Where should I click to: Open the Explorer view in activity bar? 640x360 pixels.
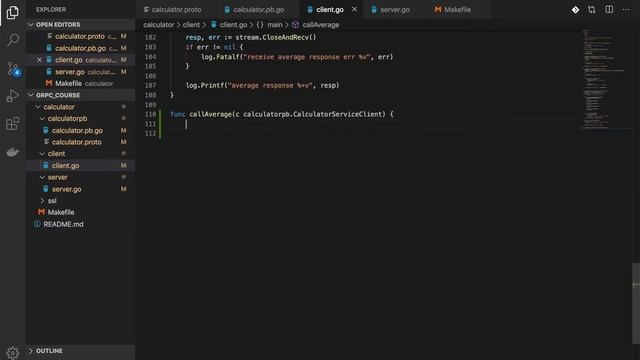(x=13, y=13)
